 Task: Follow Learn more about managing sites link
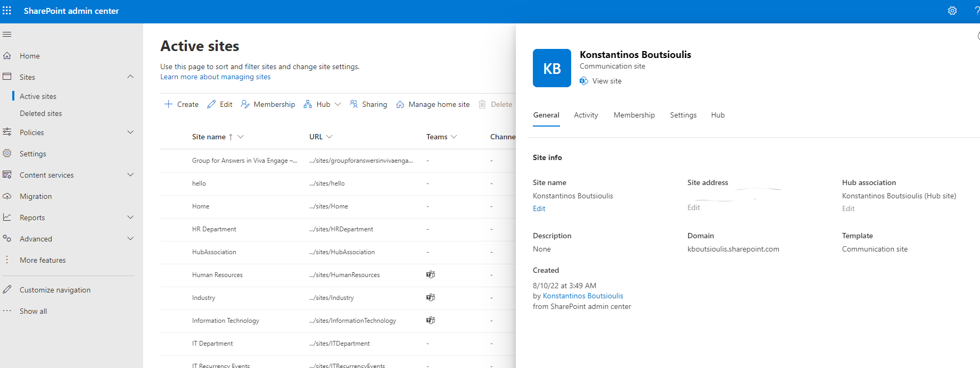[x=216, y=77]
